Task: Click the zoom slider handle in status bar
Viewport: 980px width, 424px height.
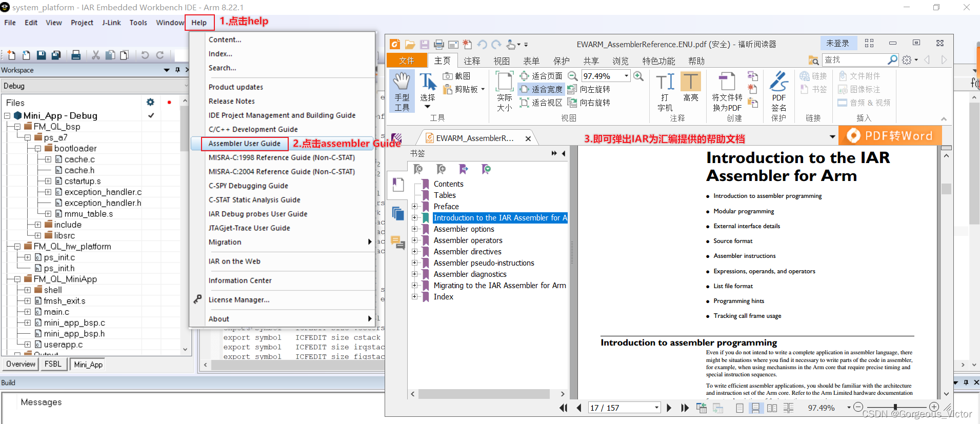Action: point(895,407)
